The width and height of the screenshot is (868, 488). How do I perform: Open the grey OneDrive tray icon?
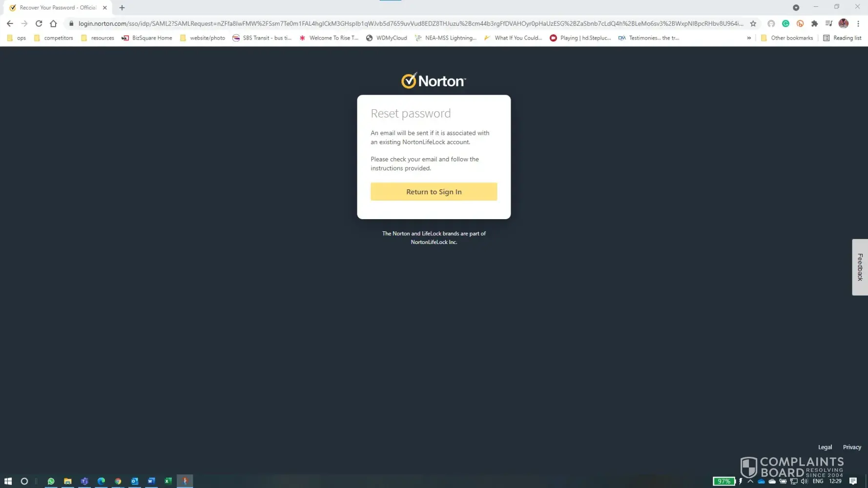[x=772, y=481]
